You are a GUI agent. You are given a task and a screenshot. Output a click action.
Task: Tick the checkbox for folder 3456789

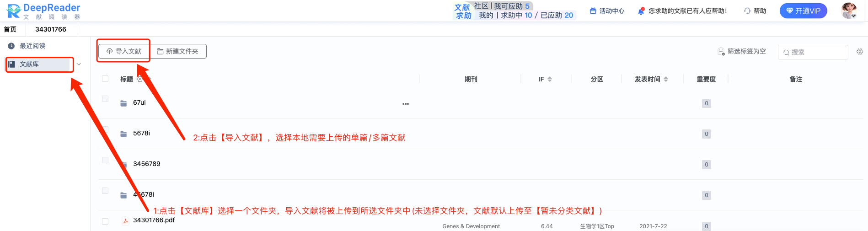105,160
